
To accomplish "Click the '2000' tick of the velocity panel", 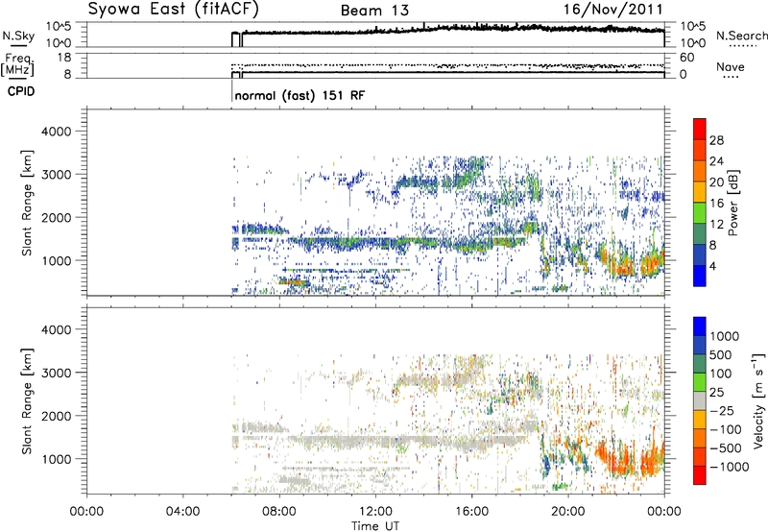I will click(x=57, y=416).
